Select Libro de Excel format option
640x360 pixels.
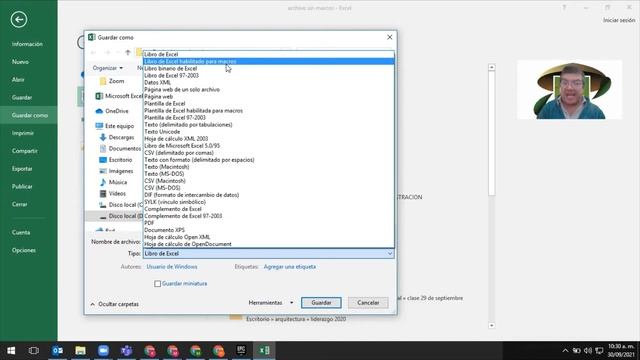(x=269, y=54)
